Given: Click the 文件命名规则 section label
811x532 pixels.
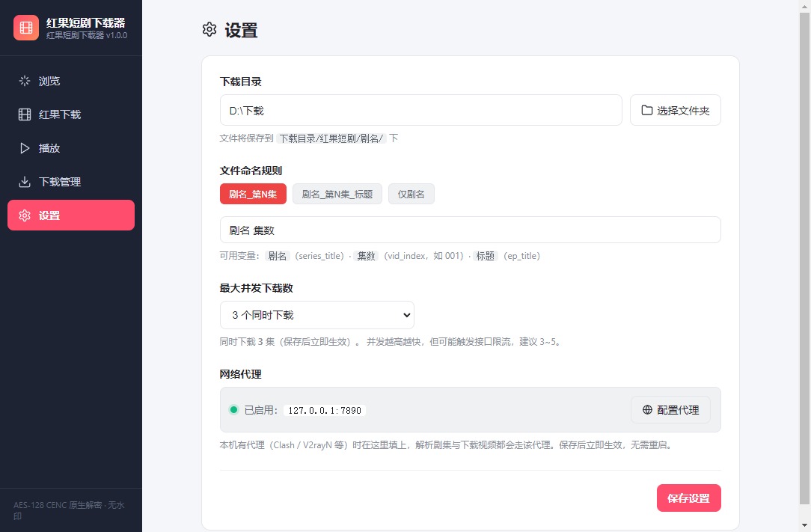Looking at the screenshot, I should tap(251, 171).
